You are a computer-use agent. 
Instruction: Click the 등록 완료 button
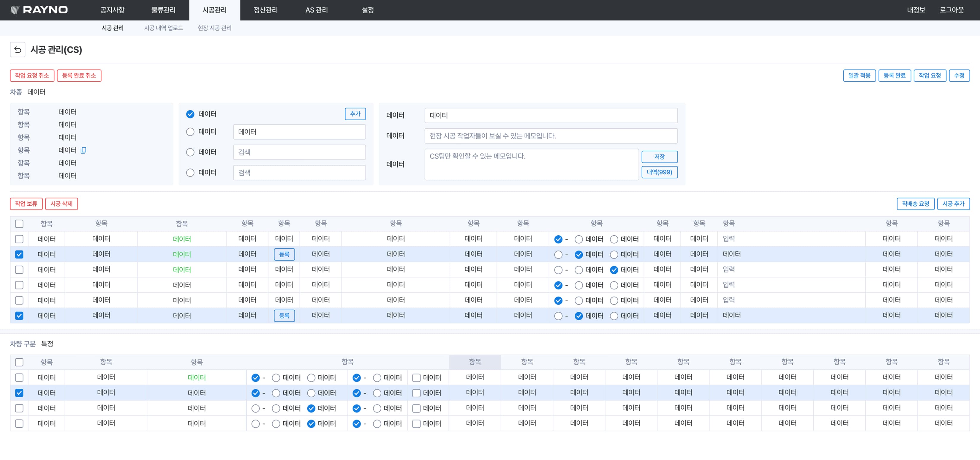[x=894, y=75]
